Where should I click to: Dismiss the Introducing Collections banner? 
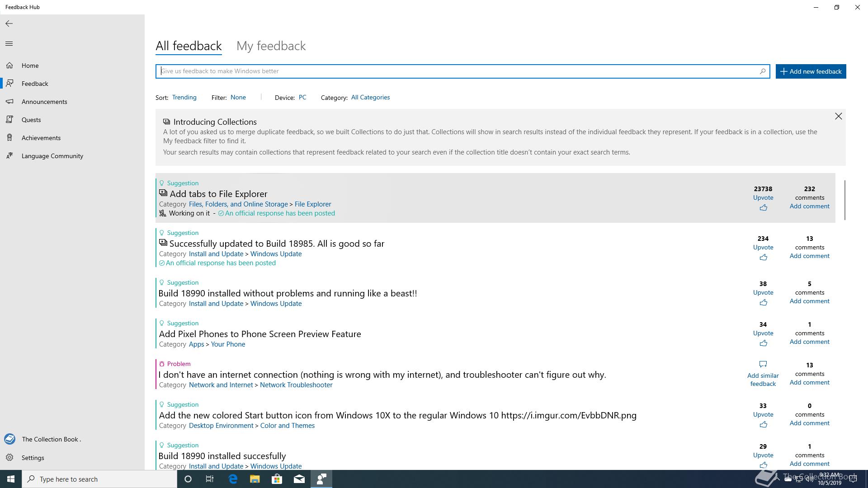[839, 117]
